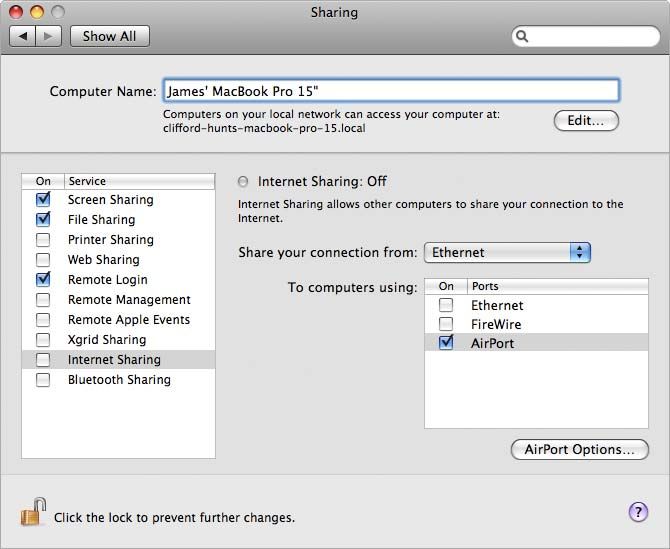Disable the Screen Sharing checkbox

click(x=43, y=200)
